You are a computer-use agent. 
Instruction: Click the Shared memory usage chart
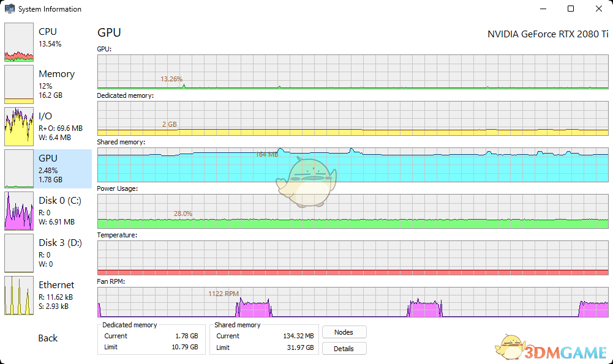352,165
